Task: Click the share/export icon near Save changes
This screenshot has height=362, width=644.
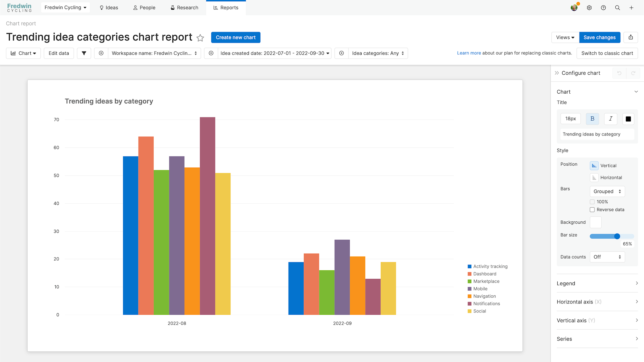Action: (631, 37)
